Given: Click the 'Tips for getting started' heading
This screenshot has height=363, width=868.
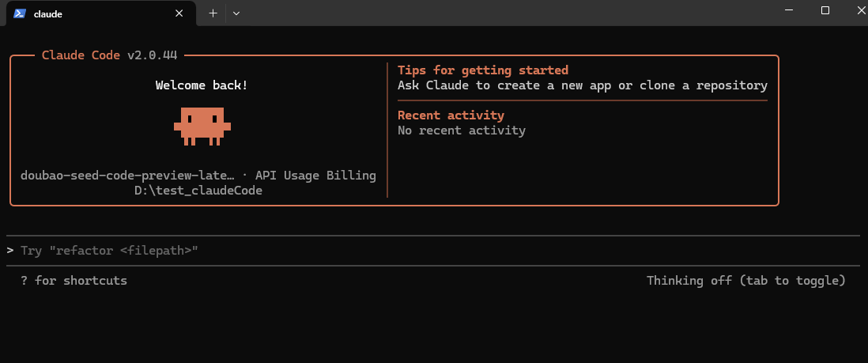Looking at the screenshot, I should click(482, 70).
